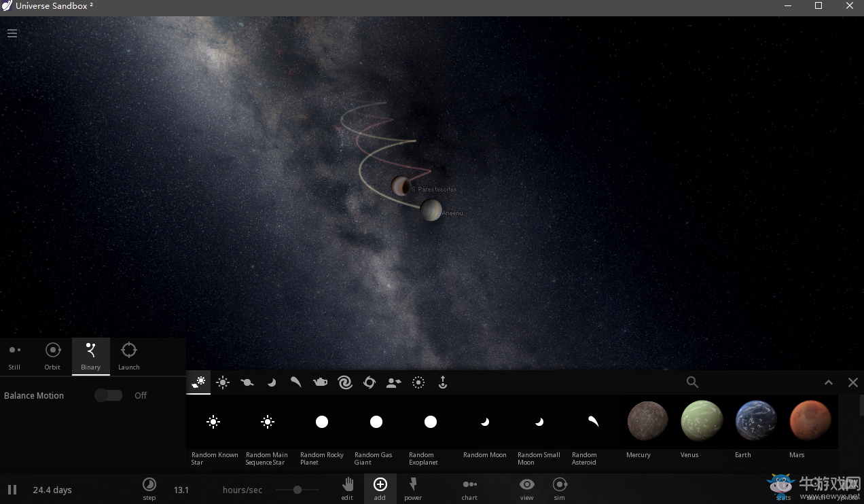Adjust the simulation speed slider
The width and height of the screenshot is (864, 504).
click(x=298, y=490)
